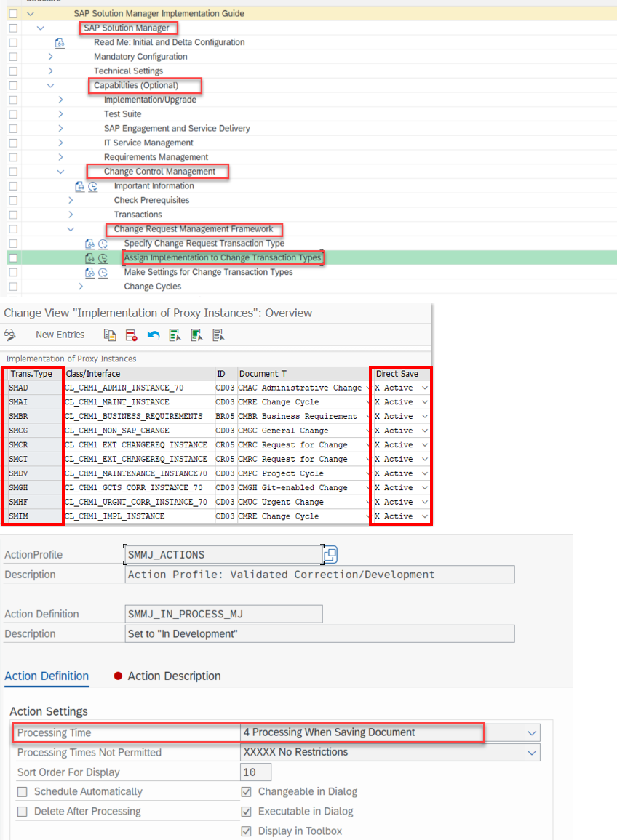Click the New Entries button
This screenshot has height=840, width=617.
click(60, 335)
